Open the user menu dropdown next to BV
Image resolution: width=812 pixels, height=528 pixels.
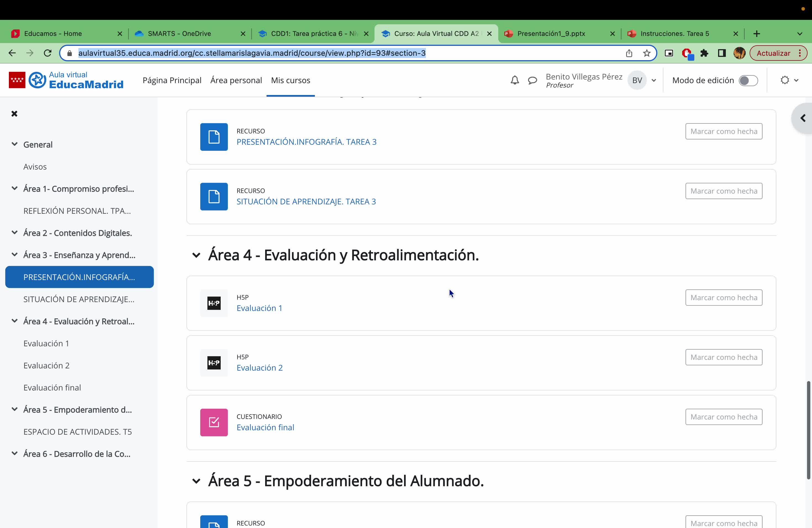tap(654, 80)
